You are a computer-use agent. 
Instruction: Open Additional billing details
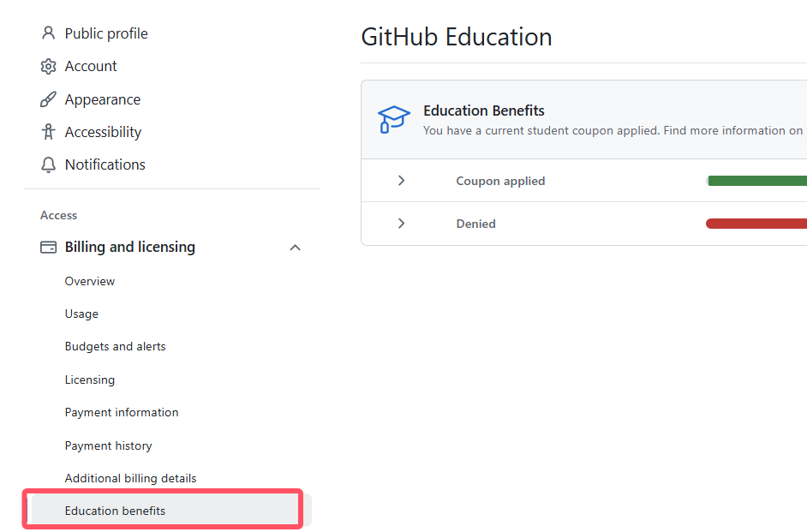(x=131, y=478)
